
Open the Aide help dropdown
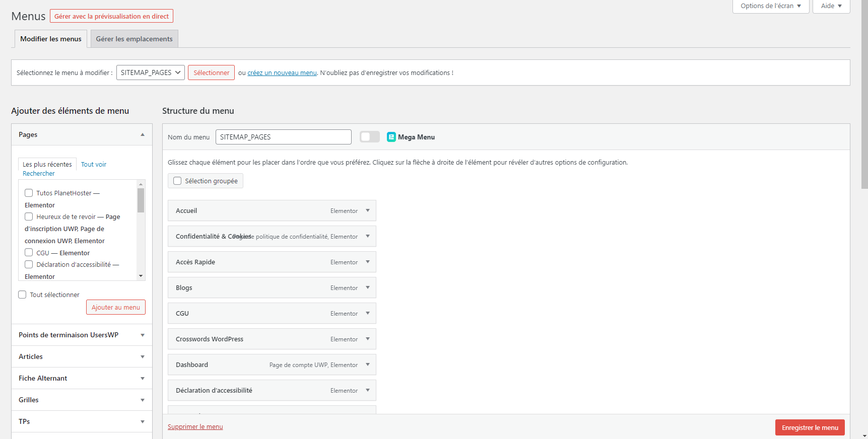coord(831,6)
